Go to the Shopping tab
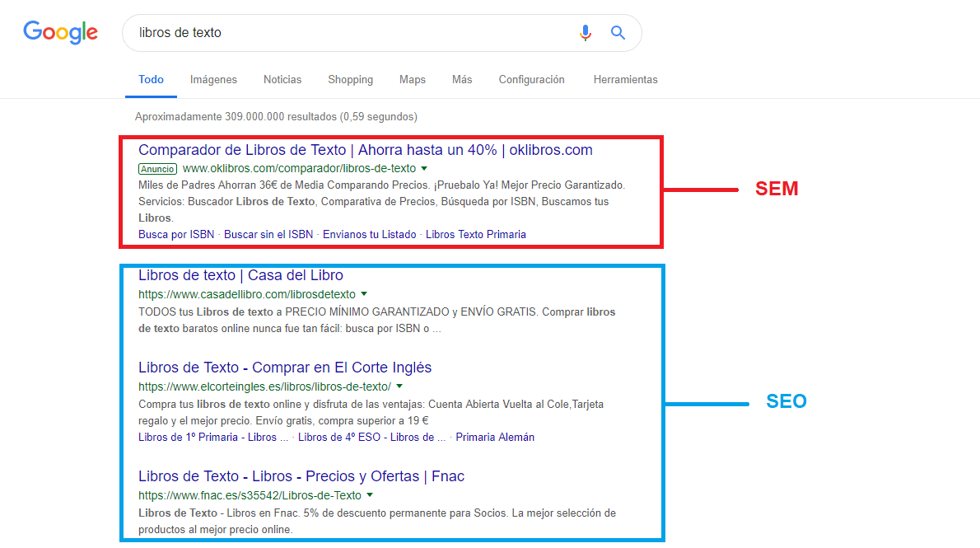Viewport: 980px width, 548px height. (351, 79)
